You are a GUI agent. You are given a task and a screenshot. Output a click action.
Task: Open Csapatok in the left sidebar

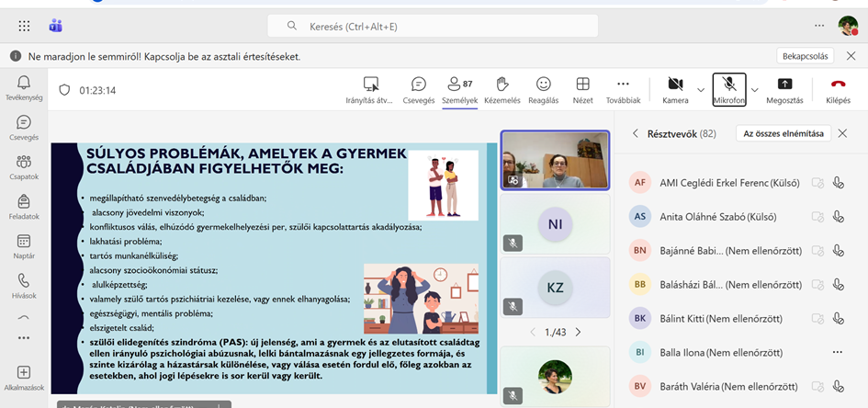24,167
